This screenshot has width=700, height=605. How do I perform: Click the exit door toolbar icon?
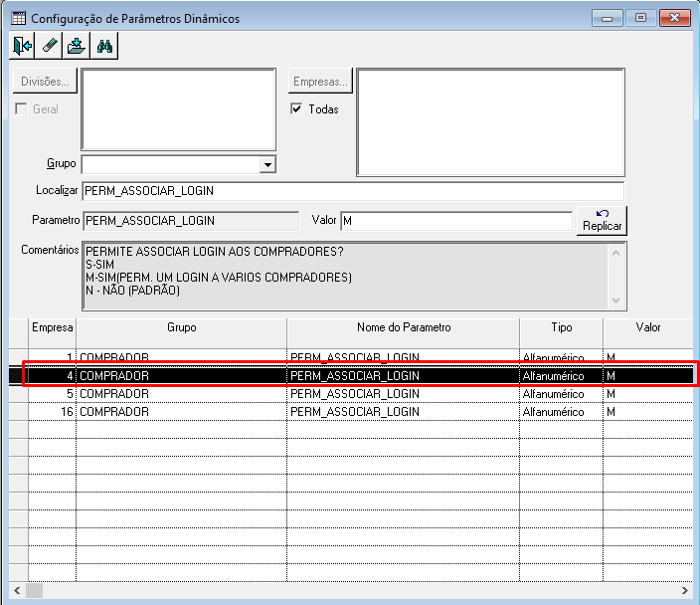tap(22, 46)
